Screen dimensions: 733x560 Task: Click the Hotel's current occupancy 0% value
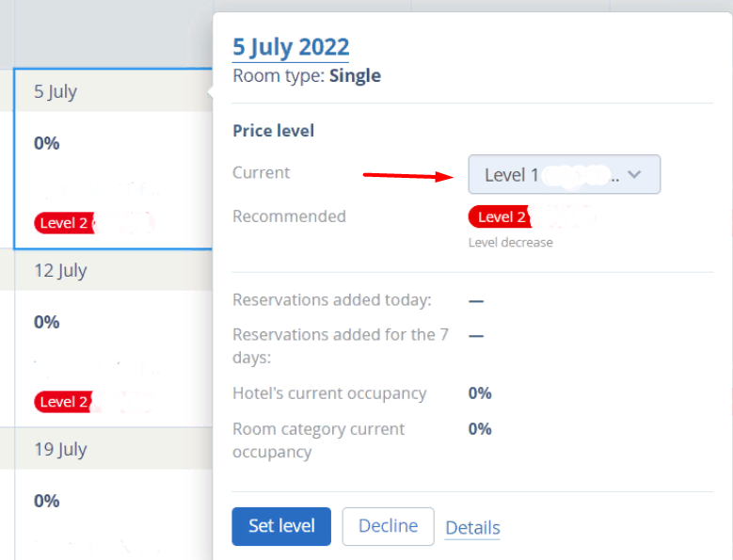pos(480,393)
